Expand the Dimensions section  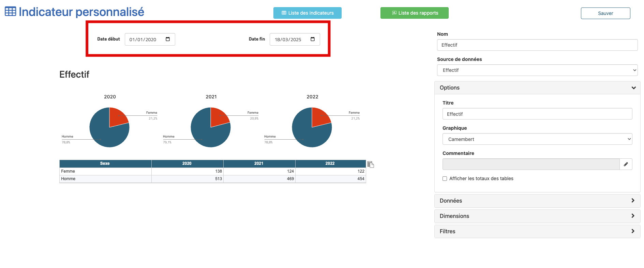[x=537, y=216]
